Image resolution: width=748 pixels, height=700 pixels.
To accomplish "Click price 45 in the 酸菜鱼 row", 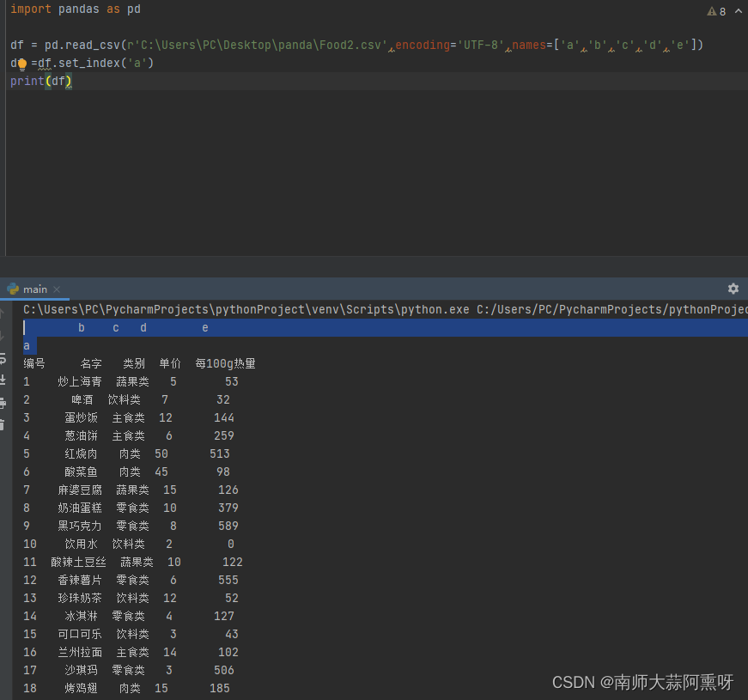I will click(x=161, y=472).
